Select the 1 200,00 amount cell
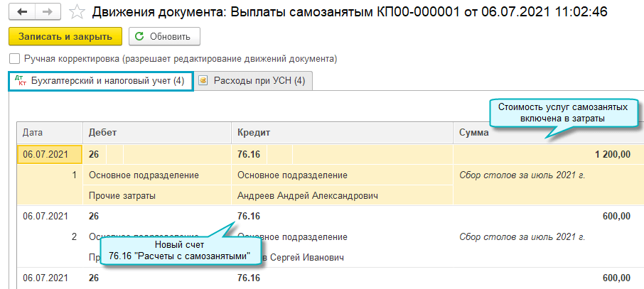The width and height of the screenshot is (644, 289). tap(610, 153)
